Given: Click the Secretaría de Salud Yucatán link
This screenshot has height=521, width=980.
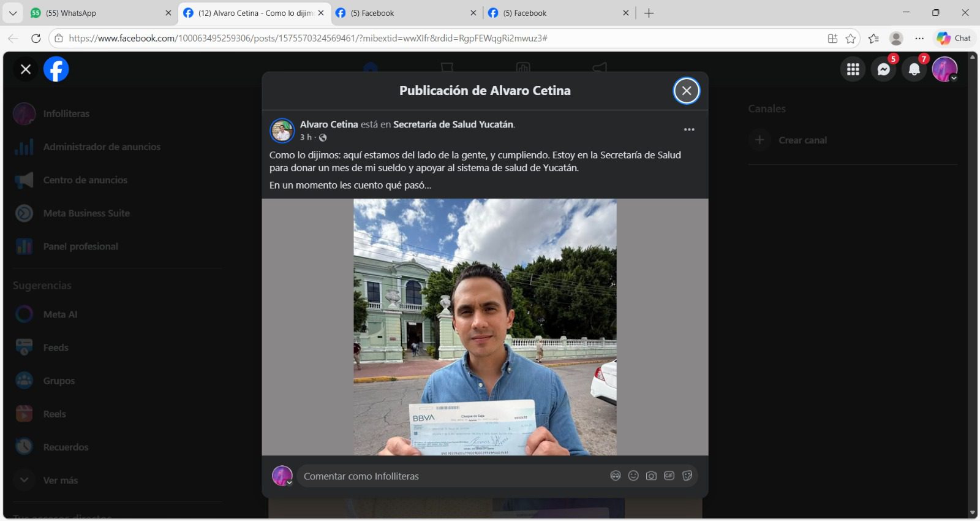Looking at the screenshot, I should pos(453,124).
